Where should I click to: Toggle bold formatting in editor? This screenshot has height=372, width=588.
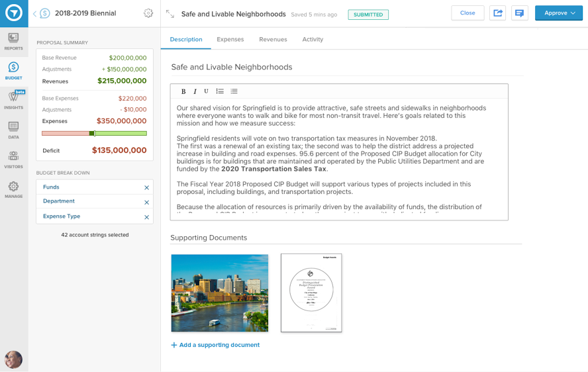pos(183,91)
